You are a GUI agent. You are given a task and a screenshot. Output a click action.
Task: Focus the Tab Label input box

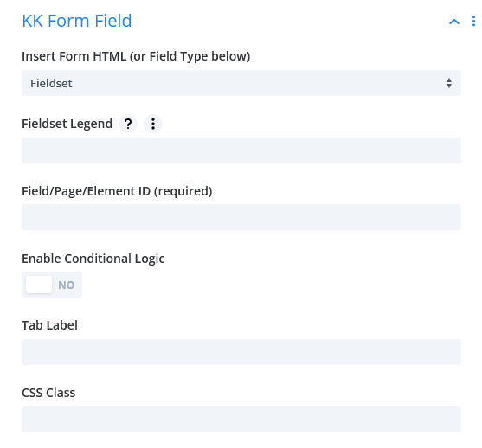[241, 352]
